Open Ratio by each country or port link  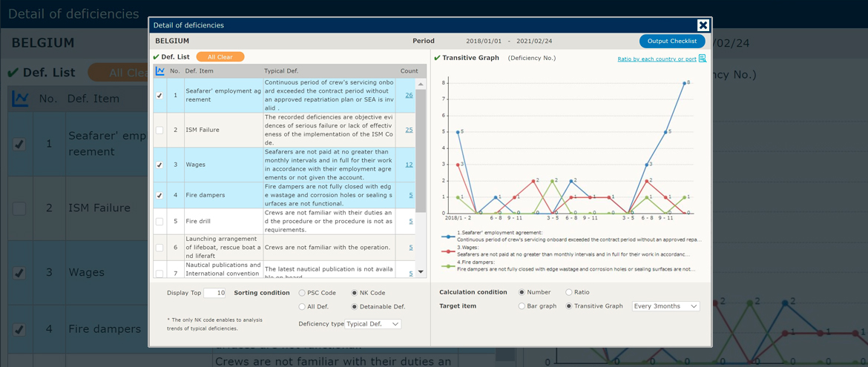pos(657,59)
